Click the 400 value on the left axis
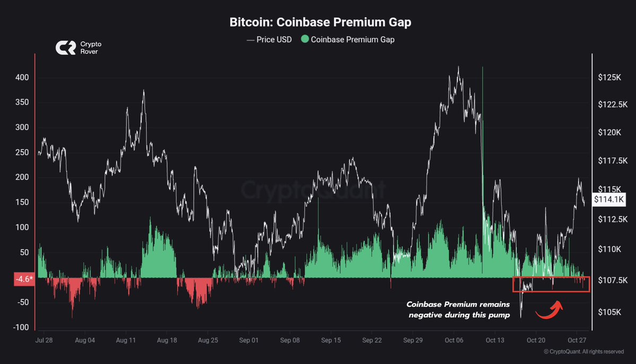 point(22,78)
